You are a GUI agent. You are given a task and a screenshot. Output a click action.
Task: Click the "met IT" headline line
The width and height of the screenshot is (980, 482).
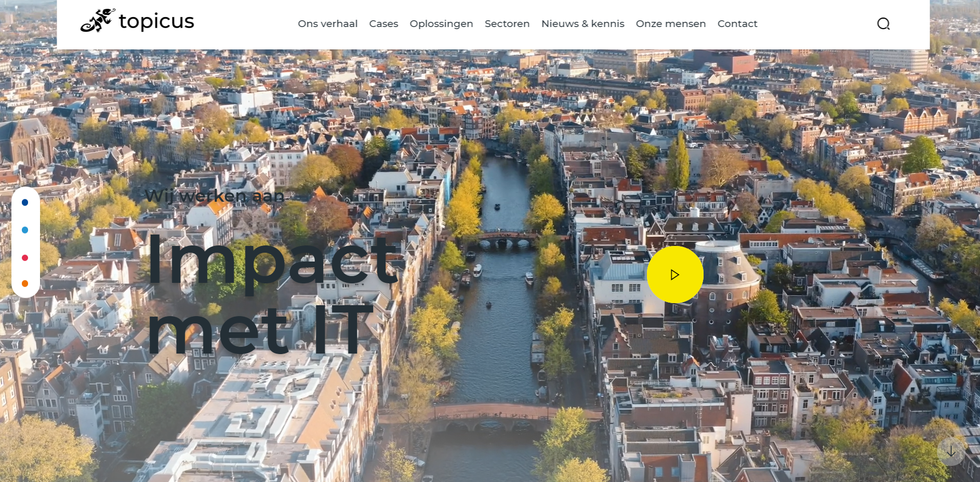pos(260,330)
